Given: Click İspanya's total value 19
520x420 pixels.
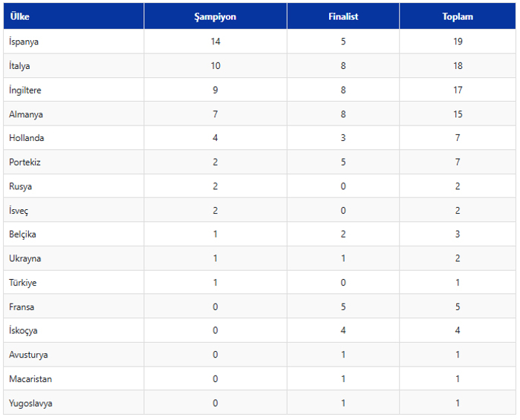Looking at the screenshot, I should coord(458,42).
